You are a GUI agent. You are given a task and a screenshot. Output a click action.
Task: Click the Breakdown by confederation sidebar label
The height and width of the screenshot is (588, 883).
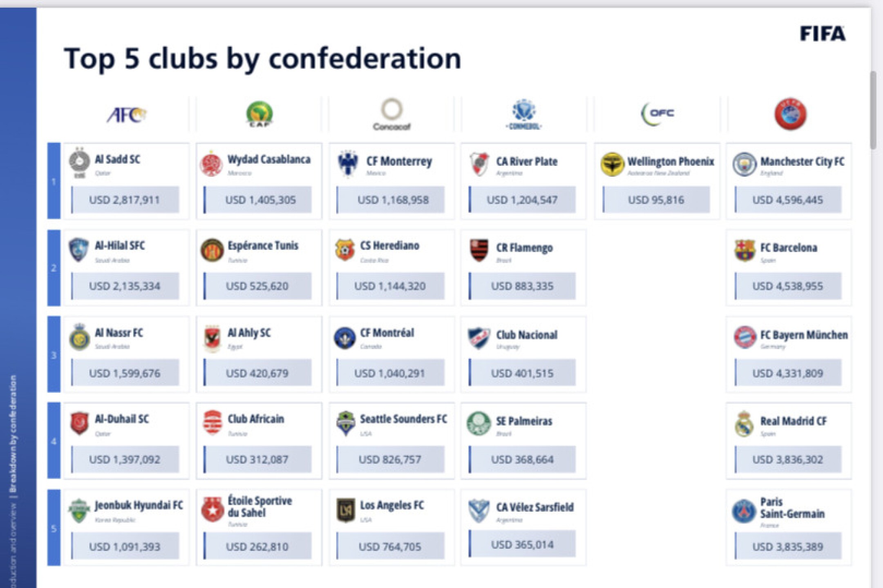tap(13, 434)
